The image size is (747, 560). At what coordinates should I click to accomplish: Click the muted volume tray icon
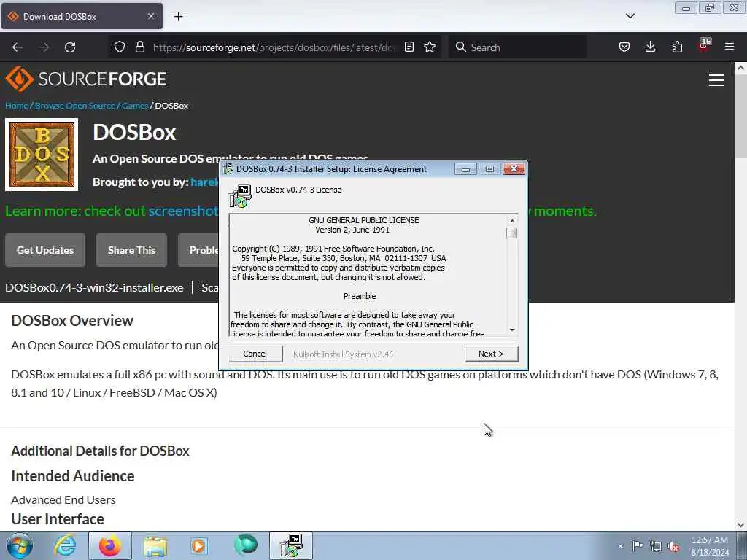674,546
